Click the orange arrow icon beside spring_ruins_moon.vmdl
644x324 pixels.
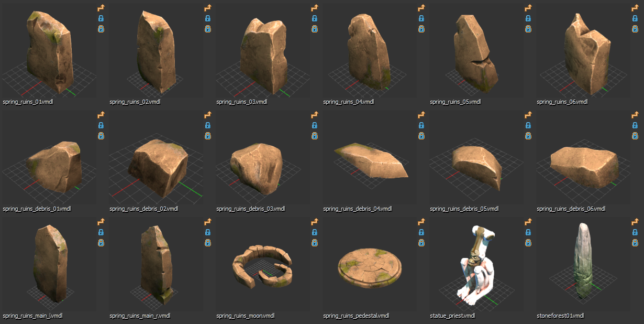315,222
